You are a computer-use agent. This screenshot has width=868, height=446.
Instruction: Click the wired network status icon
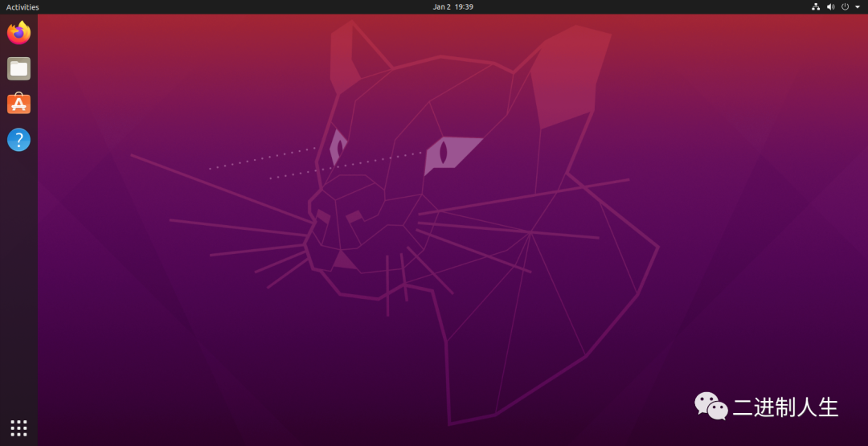click(816, 7)
